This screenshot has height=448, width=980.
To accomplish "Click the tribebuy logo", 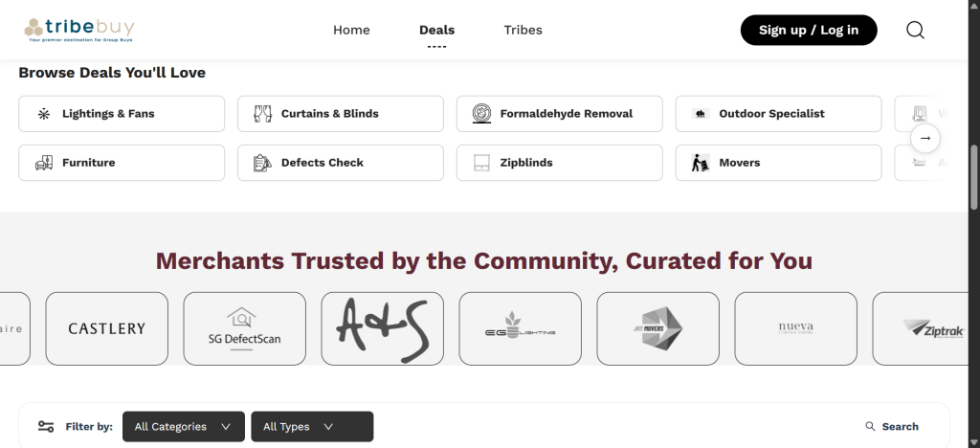I will (79, 30).
